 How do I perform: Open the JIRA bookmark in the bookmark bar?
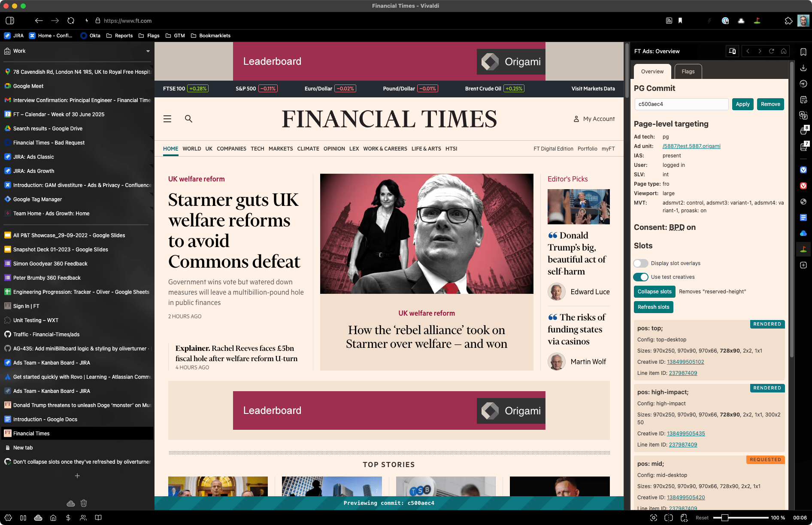point(14,36)
